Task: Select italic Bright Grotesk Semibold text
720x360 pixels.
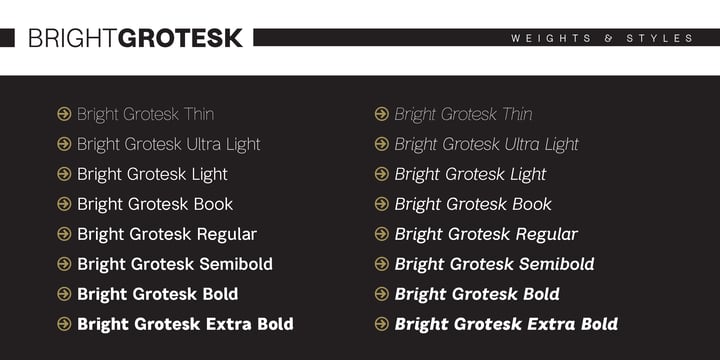Action: pos(495,264)
